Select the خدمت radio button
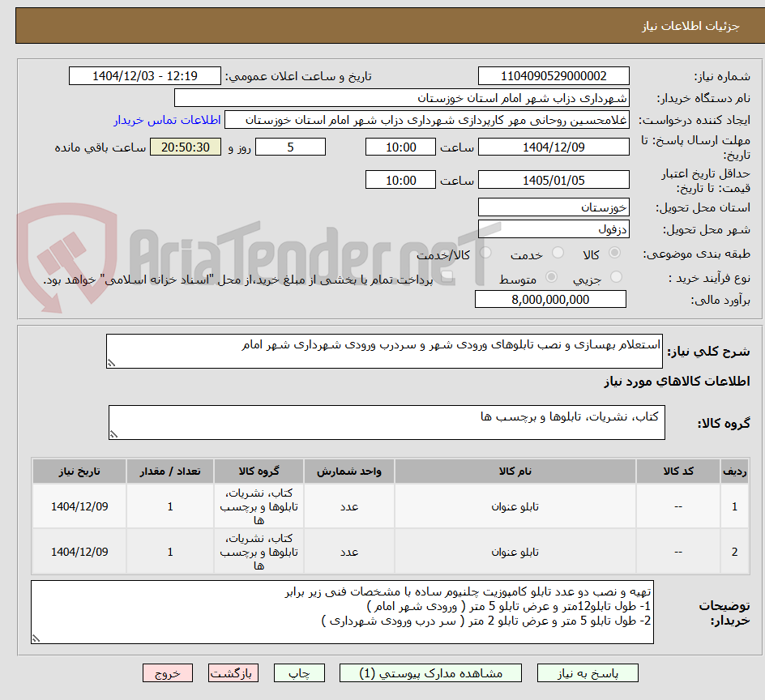 [x=558, y=253]
